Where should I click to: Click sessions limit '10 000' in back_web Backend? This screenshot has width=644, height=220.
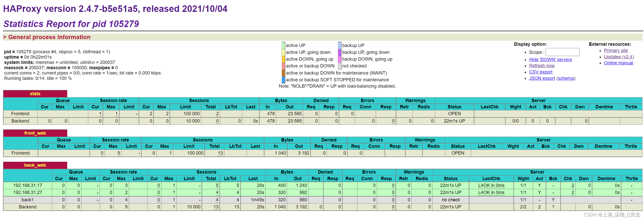tap(194, 207)
